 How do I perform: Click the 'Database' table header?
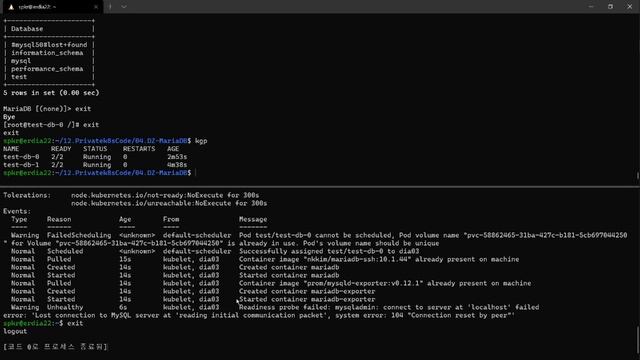pos(27,29)
